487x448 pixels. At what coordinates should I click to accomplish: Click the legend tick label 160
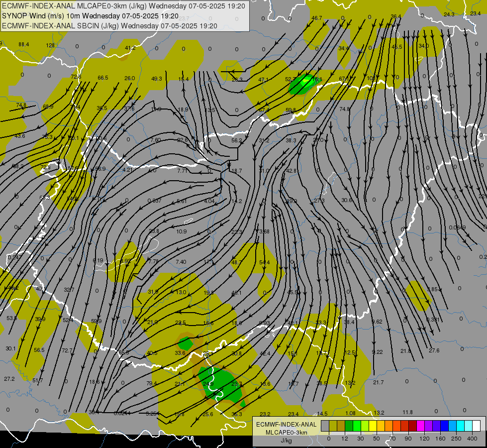440,439
